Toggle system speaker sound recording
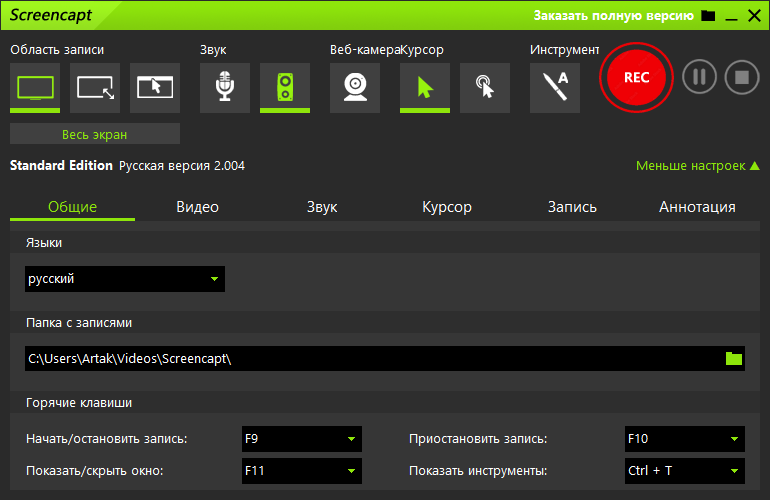The width and height of the screenshot is (770, 500). tap(285, 87)
